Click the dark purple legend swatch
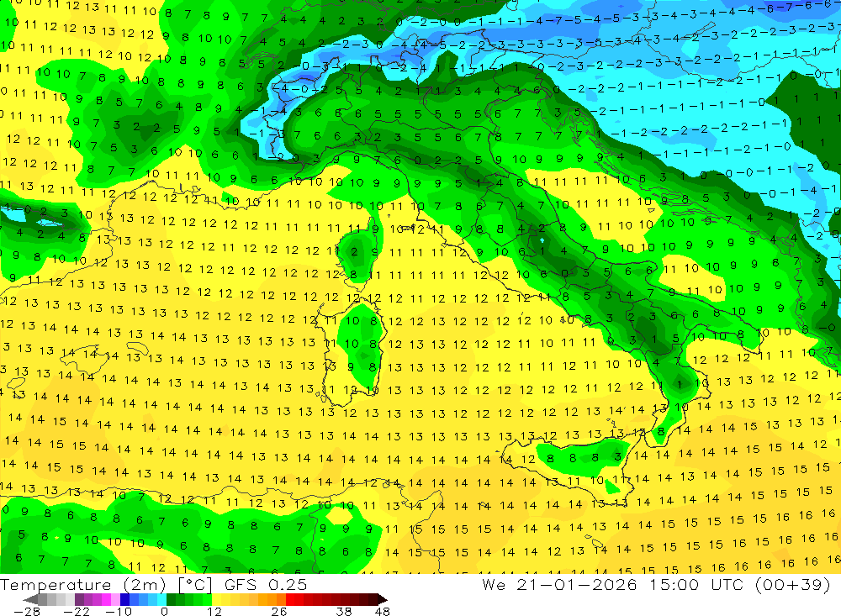This screenshot has height=616, width=841. [x=79, y=600]
